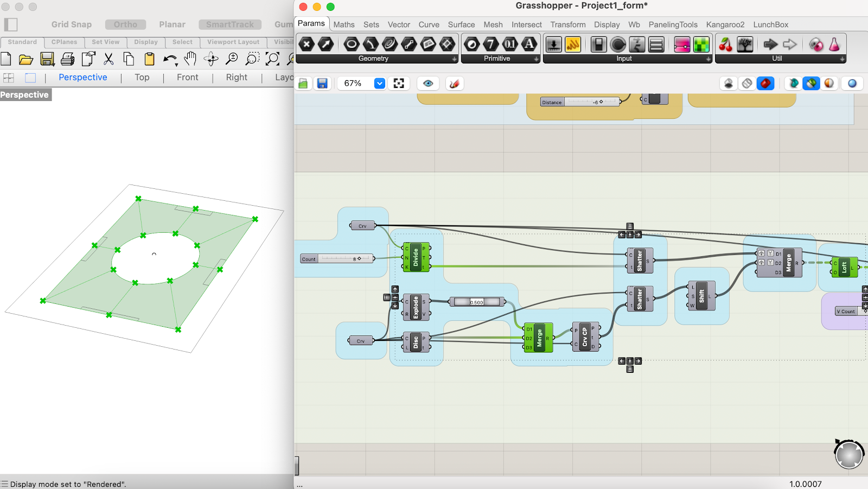Image resolution: width=868 pixels, height=489 pixels.
Task: Click the version text 1.0.0007
Action: pos(805,484)
